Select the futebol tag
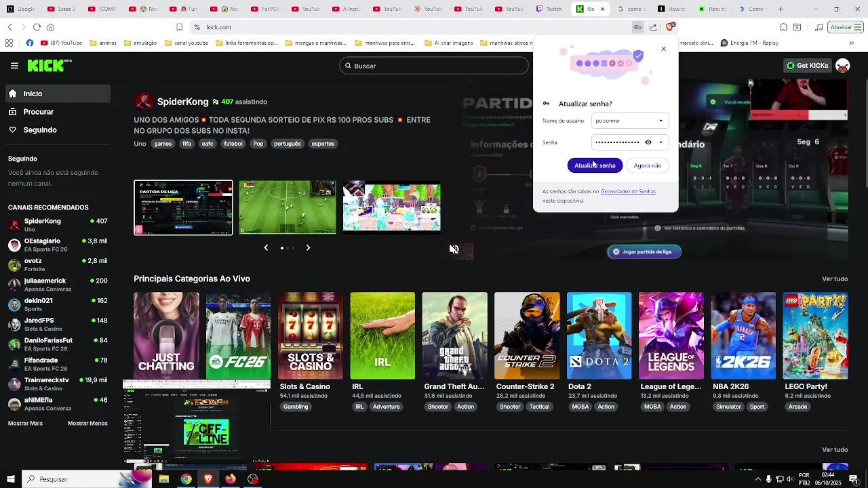Image resolution: width=868 pixels, height=488 pixels. pyautogui.click(x=233, y=144)
